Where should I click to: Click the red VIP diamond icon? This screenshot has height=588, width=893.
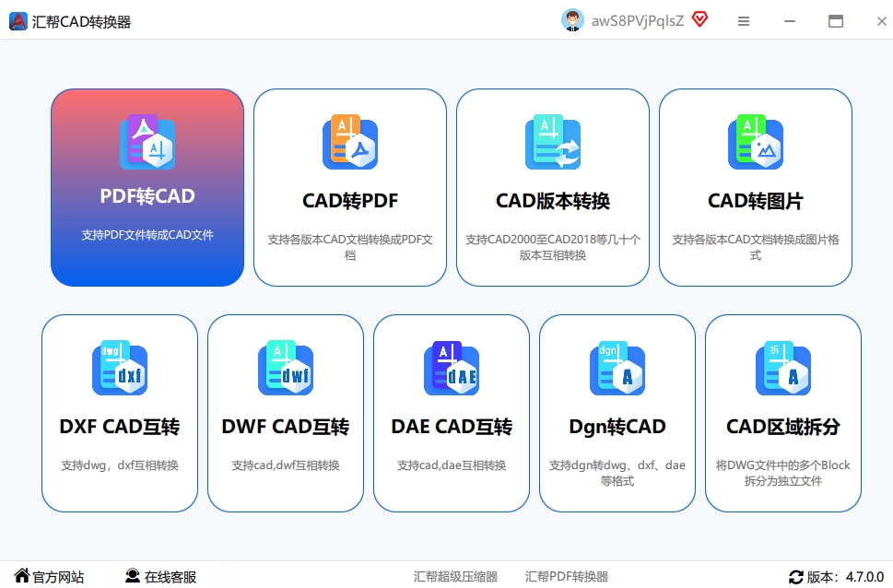click(x=700, y=19)
